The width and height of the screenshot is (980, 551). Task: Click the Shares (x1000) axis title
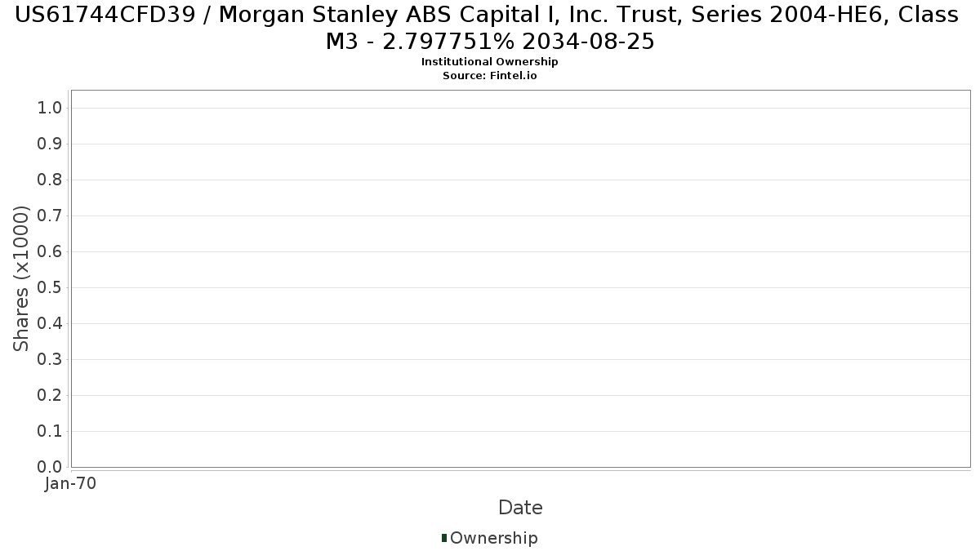pos(21,278)
